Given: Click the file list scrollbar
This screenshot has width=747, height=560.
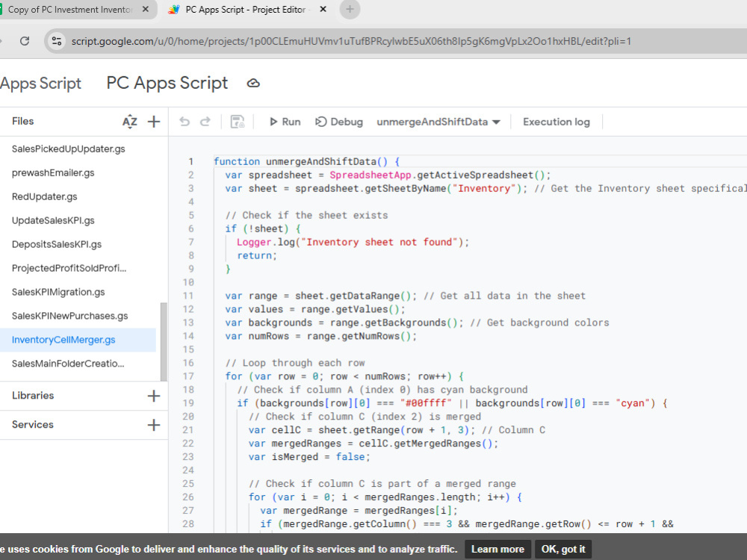Looking at the screenshot, I should click(x=164, y=341).
